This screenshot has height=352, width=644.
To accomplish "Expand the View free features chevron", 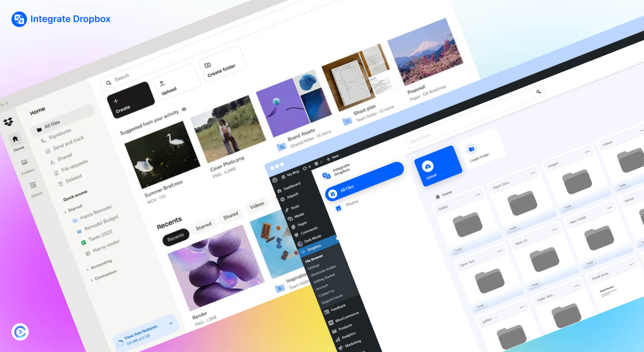I will (x=171, y=324).
